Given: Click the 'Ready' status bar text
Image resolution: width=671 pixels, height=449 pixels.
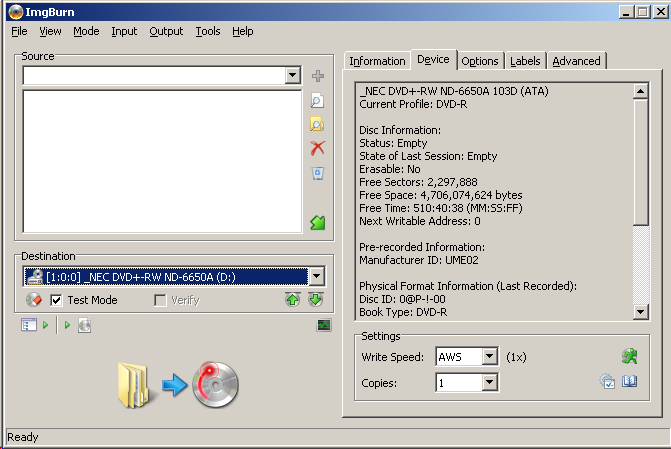Looking at the screenshot, I should tap(23, 437).
